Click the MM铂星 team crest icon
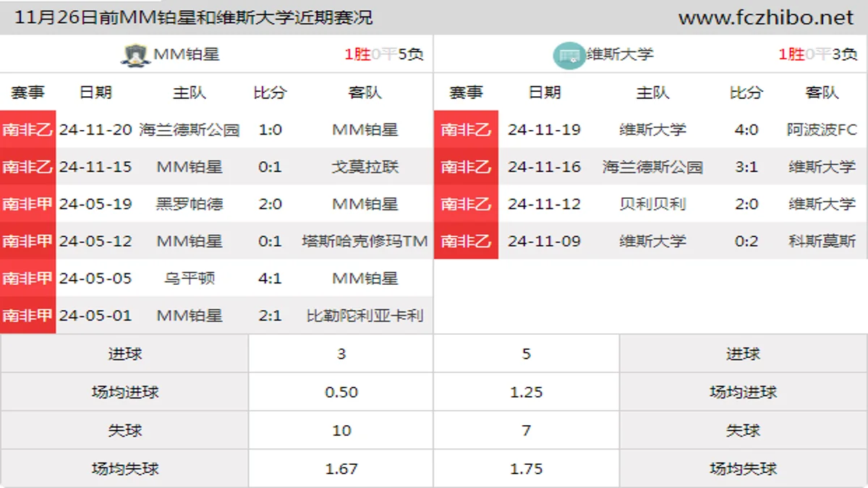 click(135, 55)
